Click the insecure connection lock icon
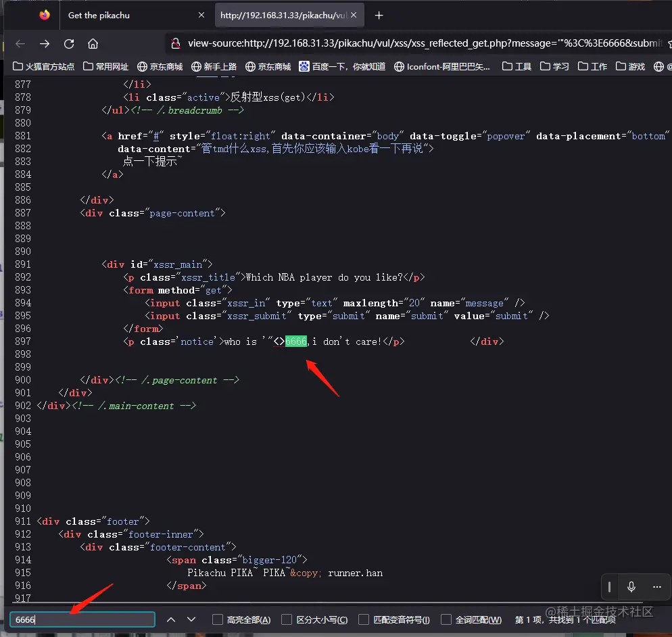The height and width of the screenshot is (637, 672). coord(175,44)
